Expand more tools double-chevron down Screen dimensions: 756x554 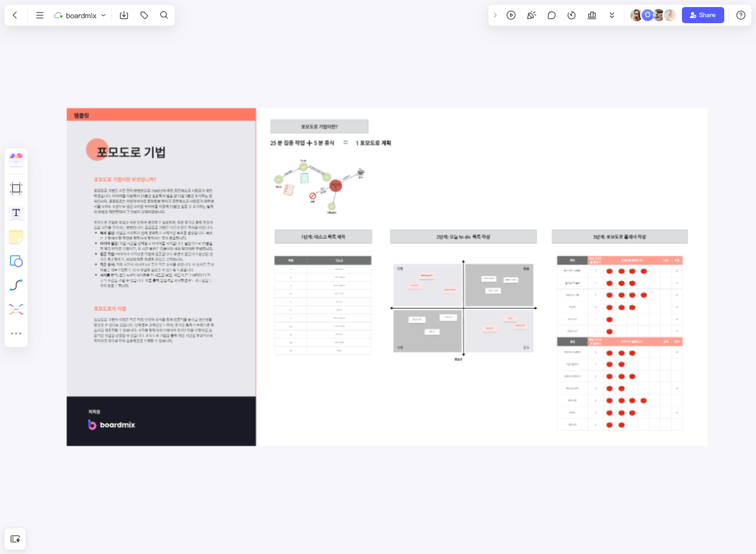pos(612,15)
